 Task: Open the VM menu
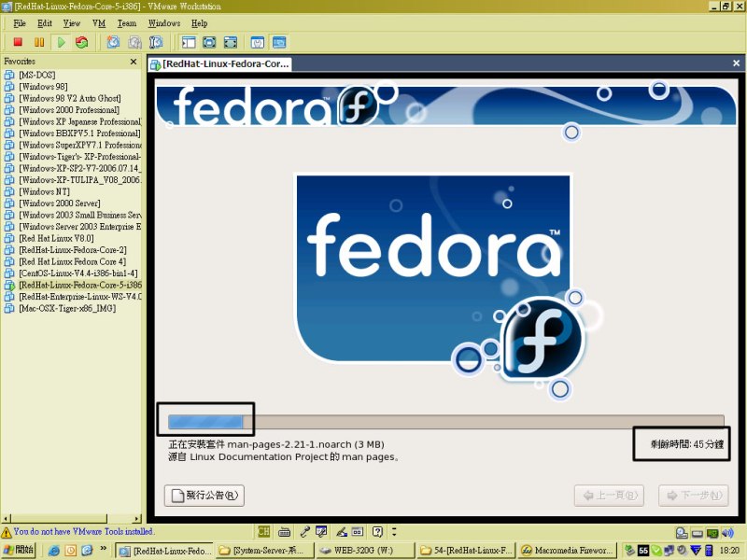99,23
